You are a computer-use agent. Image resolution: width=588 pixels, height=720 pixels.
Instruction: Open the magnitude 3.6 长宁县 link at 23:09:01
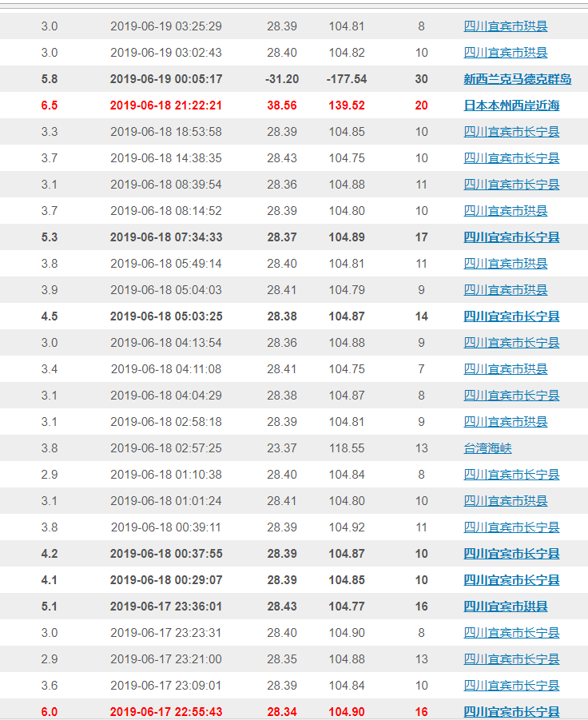(511, 686)
